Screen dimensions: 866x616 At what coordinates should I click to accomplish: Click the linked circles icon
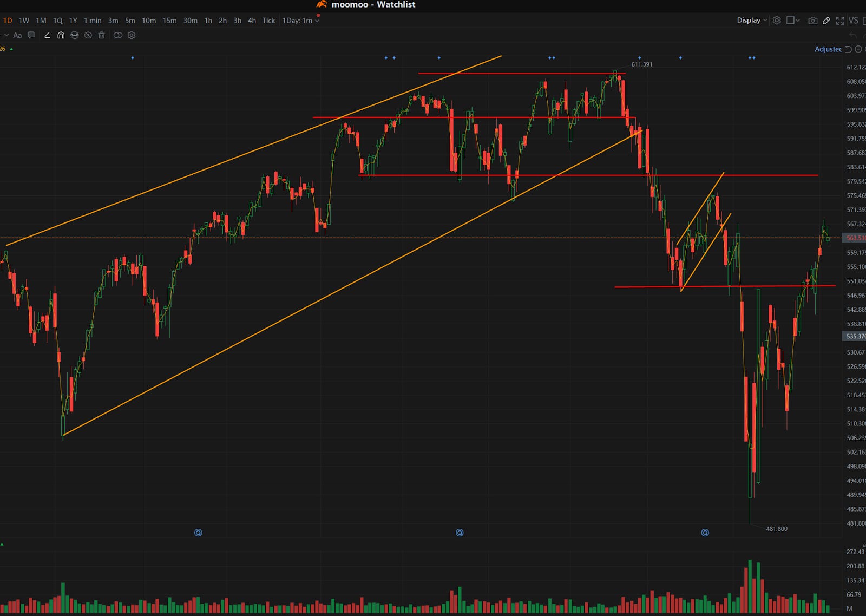click(117, 35)
